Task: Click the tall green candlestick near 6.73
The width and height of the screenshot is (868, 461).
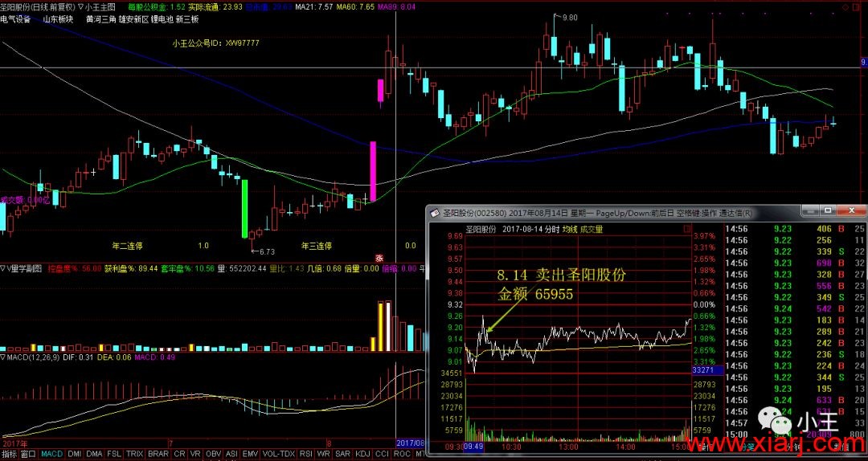Action: click(244, 209)
